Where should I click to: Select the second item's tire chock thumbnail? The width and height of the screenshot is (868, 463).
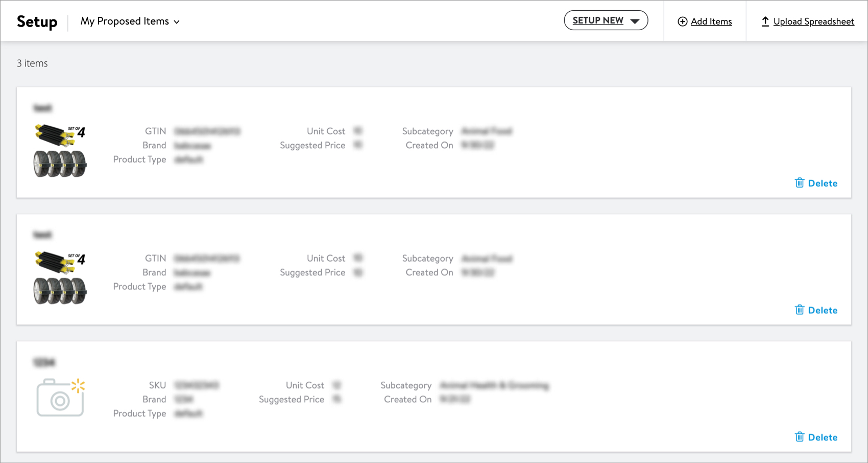pyautogui.click(x=60, y=278)
